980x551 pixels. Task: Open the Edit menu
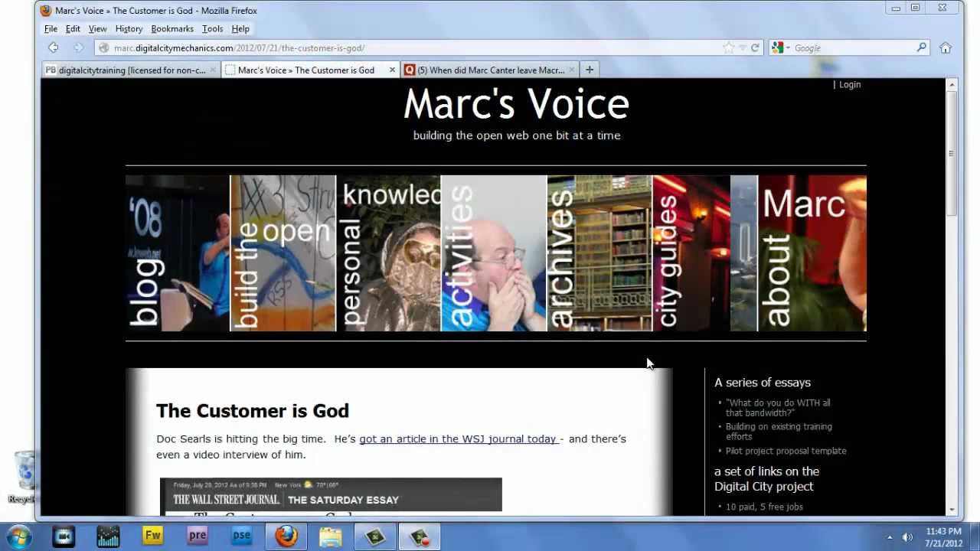(73, 28)
